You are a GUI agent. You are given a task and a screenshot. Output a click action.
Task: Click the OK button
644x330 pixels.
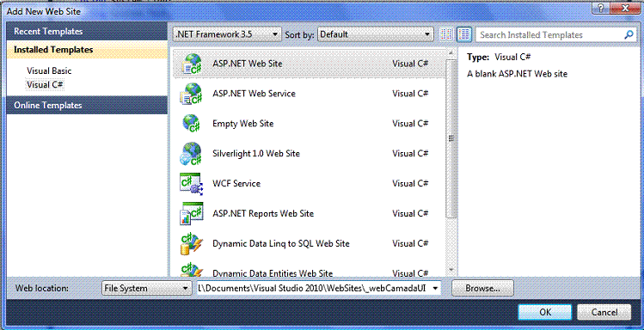(x=545, y=312)
